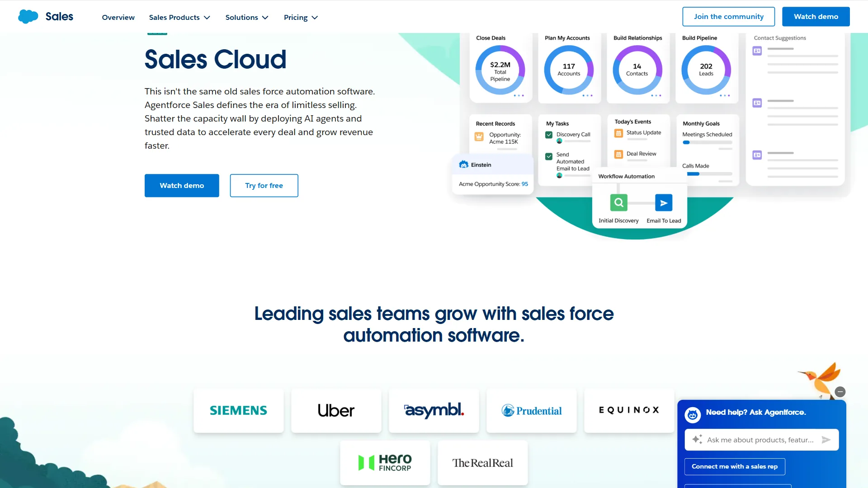The width and height of the screenshot is (868, 488).
Task: Click the send arrow in Agentforce chat
Action: [826, 440]
